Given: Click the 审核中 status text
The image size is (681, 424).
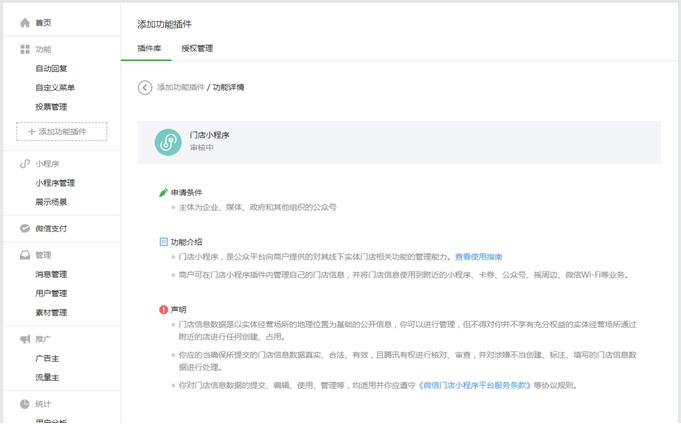Looking at the screenshot, I should (x=202, y=147).
